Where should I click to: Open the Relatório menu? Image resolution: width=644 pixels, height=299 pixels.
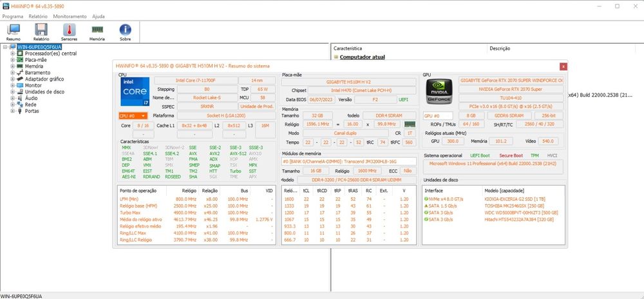(38, 16)
